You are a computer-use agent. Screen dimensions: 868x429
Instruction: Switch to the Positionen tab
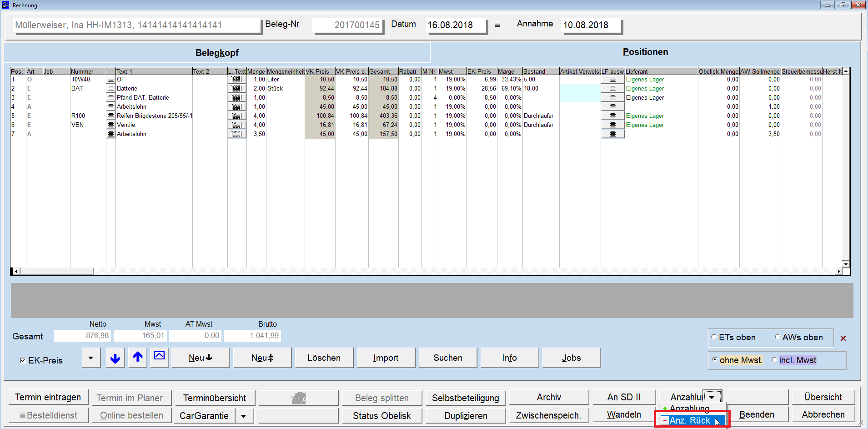click(x=645, y=52)
